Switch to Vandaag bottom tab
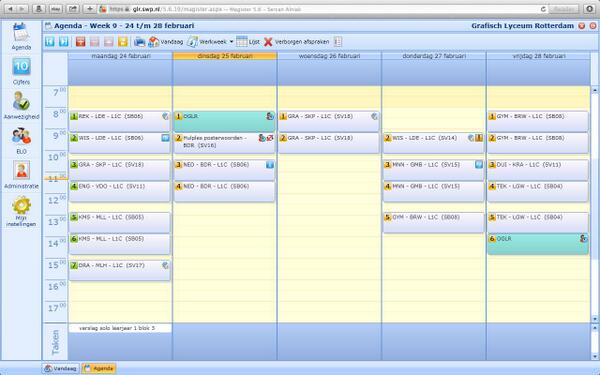The width and height of the screenshot is (600, 375). [61, 368]
